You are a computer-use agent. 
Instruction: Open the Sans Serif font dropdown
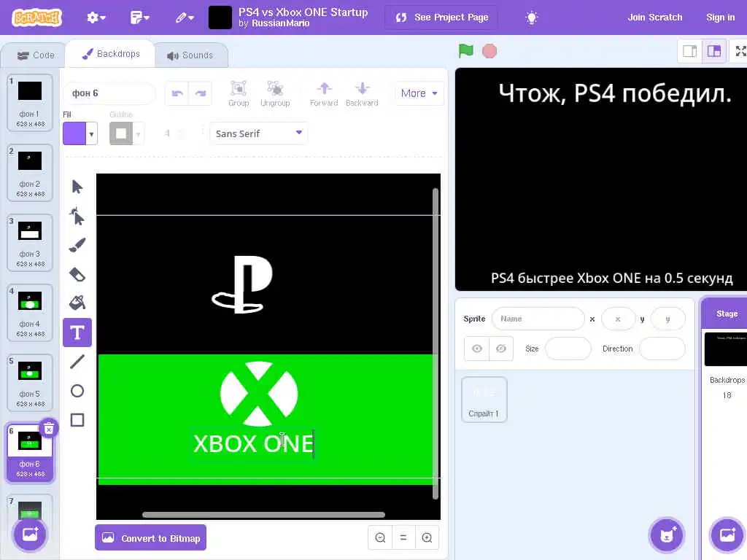(259, 133)
